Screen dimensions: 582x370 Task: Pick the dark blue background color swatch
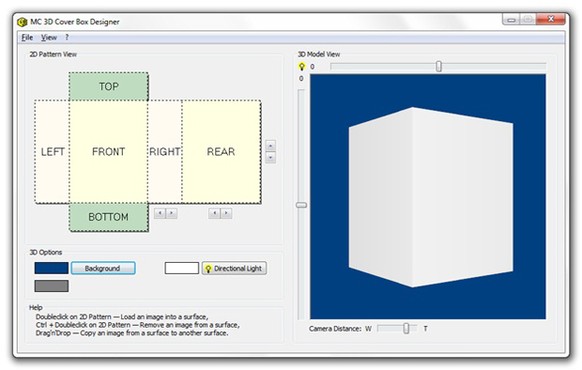pos(51,268)
